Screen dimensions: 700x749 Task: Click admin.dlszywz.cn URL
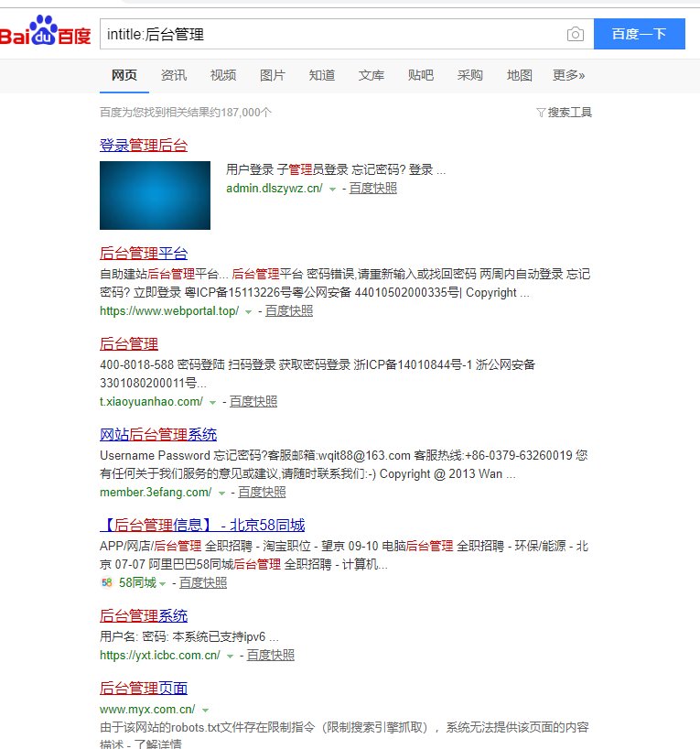click(275, 189)
